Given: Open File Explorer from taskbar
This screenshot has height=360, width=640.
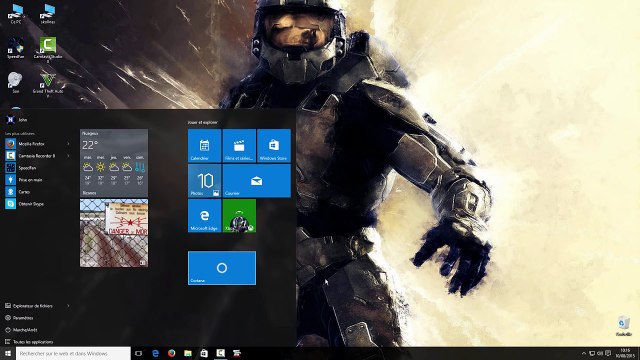Looking at the screenshot, I should (188, 353).
